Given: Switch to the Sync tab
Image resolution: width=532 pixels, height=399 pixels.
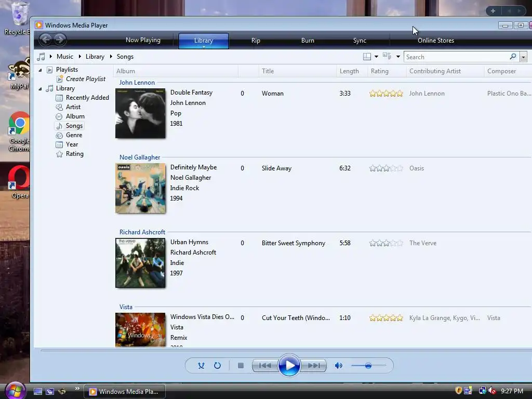Looking at the screenshot, I should tap(360, 41).
